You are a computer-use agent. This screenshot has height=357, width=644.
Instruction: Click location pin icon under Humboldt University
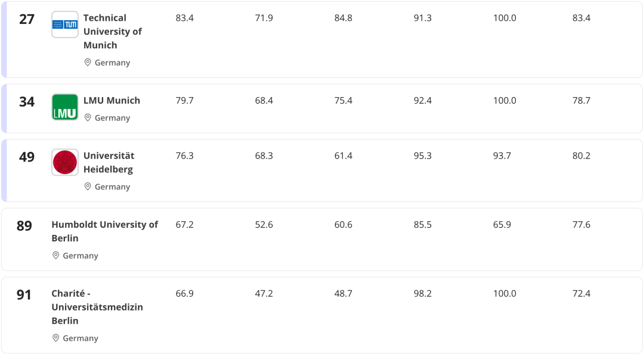56,256
